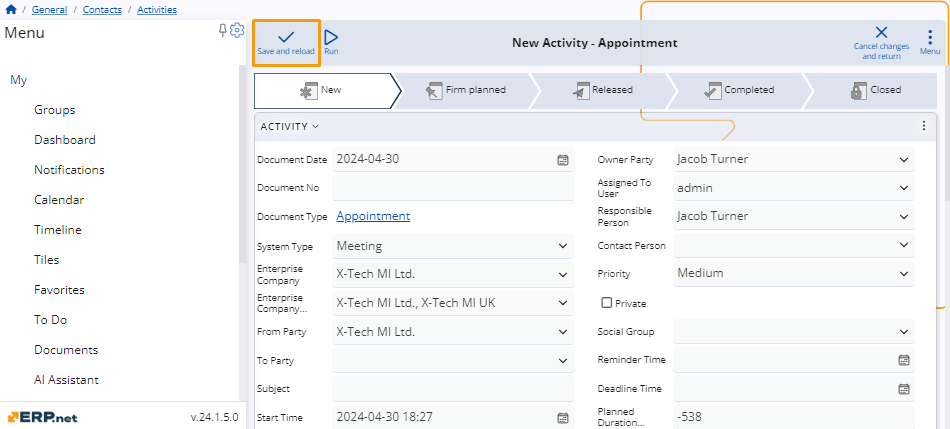This screenshot has width=950, height=429.
Task: Open Menu panel settings gear
Action: click(237, 30)
